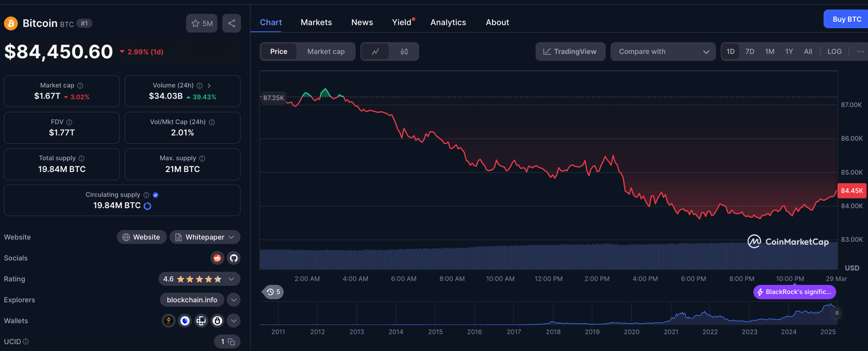Click the Market cap info icon
The image size is (868, 351).
(x=80, y=86)
